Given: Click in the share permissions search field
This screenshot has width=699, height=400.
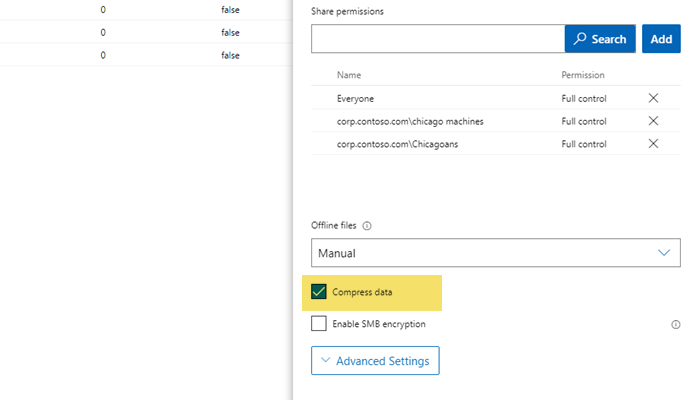Looking at the screenshot, I should coord(438,39).
